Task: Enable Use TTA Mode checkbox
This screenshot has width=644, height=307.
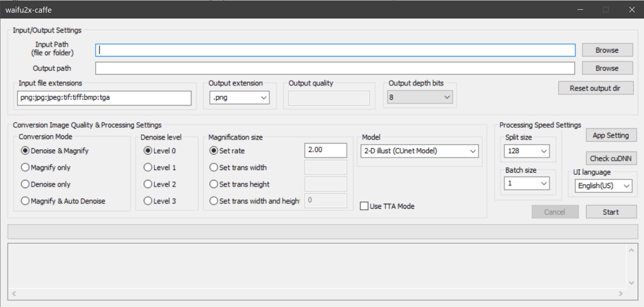Action: 387,206
